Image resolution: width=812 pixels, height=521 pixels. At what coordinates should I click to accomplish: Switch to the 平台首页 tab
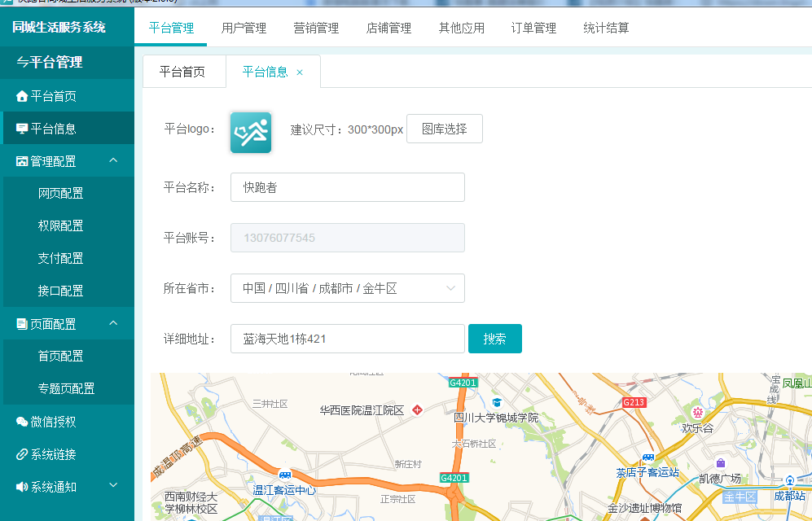tap(182, 72)
